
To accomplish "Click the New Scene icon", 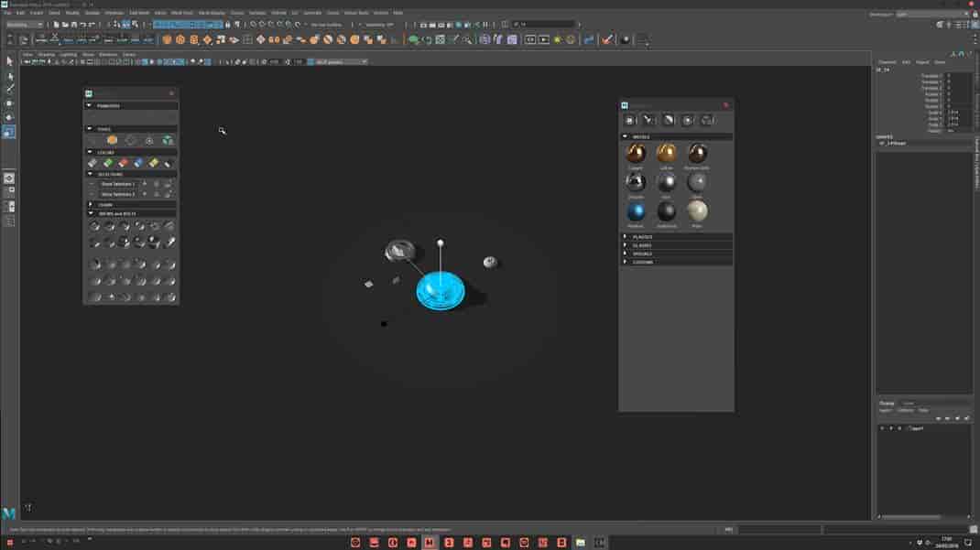I will point(48,24).
